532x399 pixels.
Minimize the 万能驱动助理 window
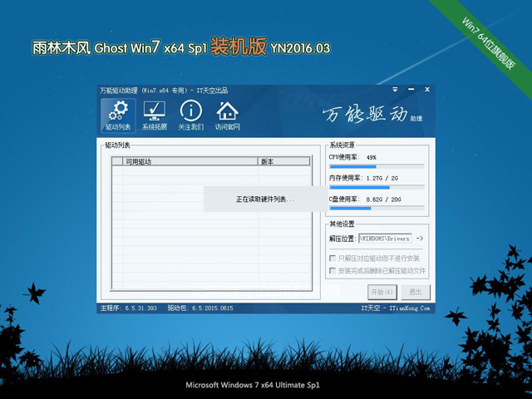[x=411, y=90]
